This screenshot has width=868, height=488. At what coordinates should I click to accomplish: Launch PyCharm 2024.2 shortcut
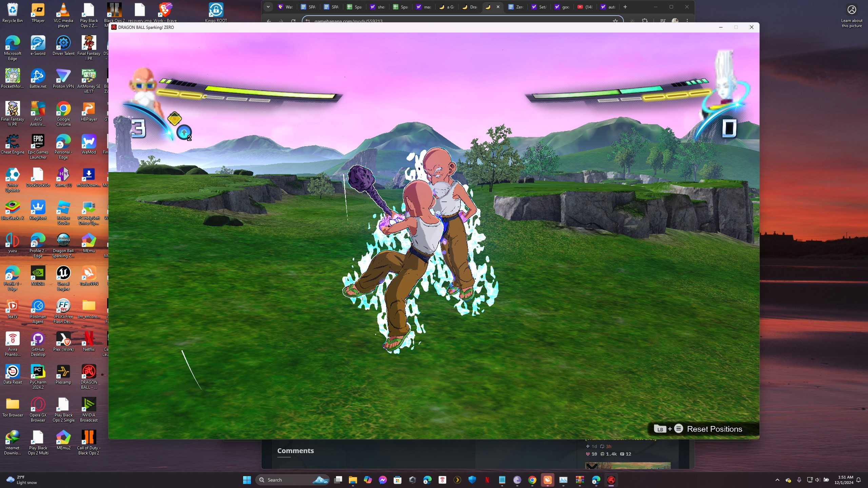pos(38,371)
